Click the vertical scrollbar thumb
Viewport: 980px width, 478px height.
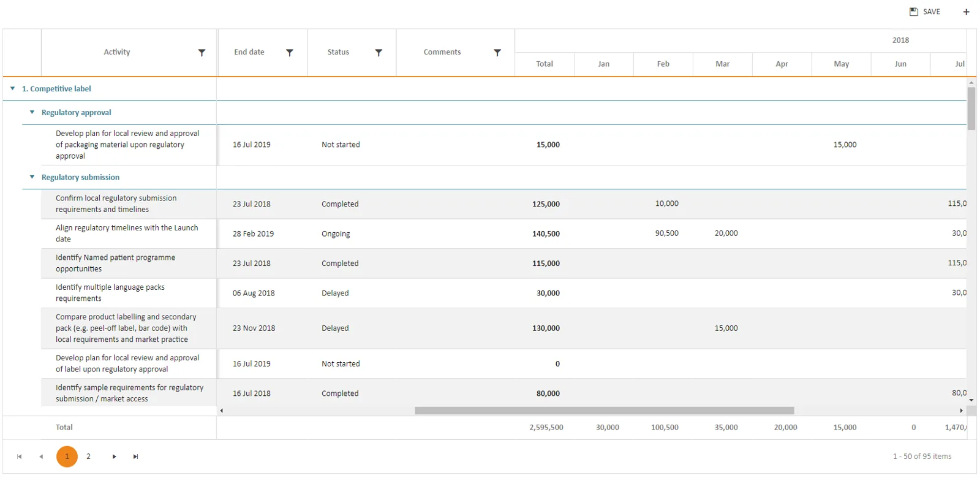tap(971, 108)
